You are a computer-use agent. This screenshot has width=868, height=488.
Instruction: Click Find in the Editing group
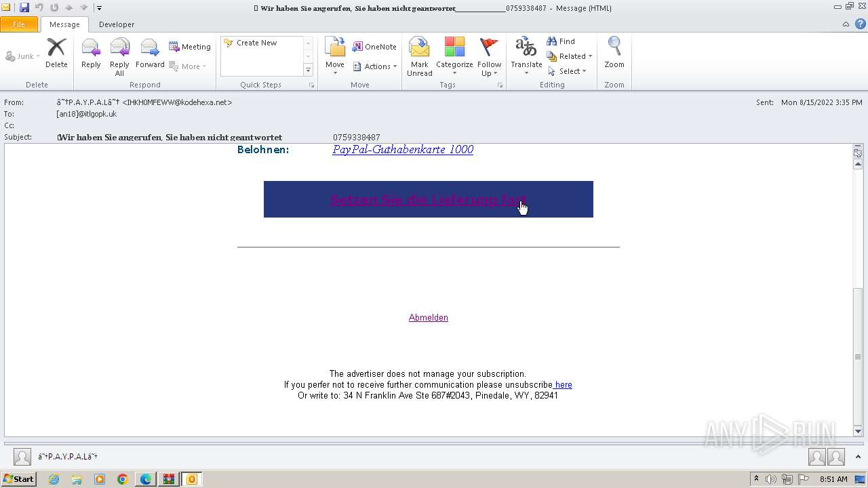pos(561,41)
